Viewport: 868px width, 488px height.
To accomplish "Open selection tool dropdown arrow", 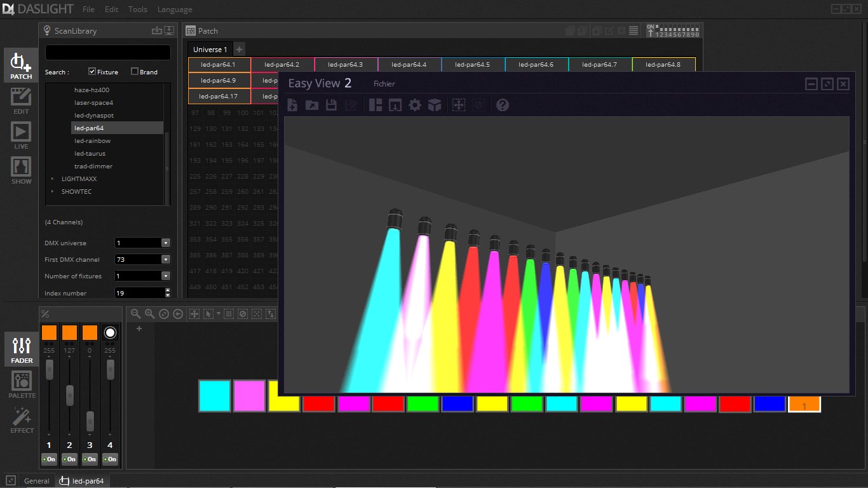I will tap(218, 313).
